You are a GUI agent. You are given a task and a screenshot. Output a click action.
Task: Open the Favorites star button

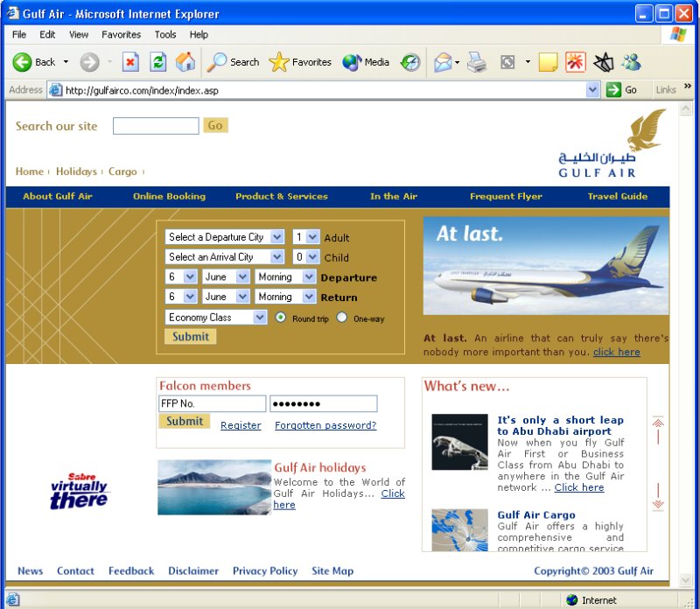(300, 62)
